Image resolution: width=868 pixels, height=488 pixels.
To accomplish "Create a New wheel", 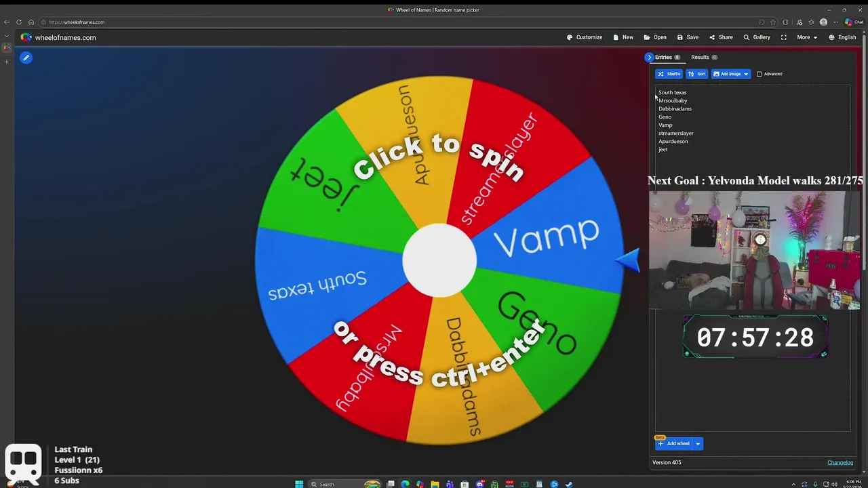I will (623, 37).
